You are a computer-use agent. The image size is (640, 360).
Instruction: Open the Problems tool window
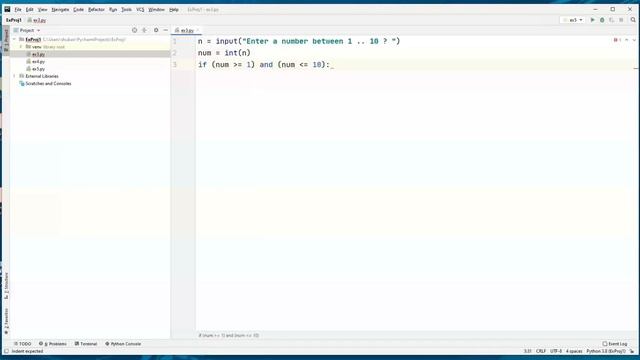pos(53,344)
